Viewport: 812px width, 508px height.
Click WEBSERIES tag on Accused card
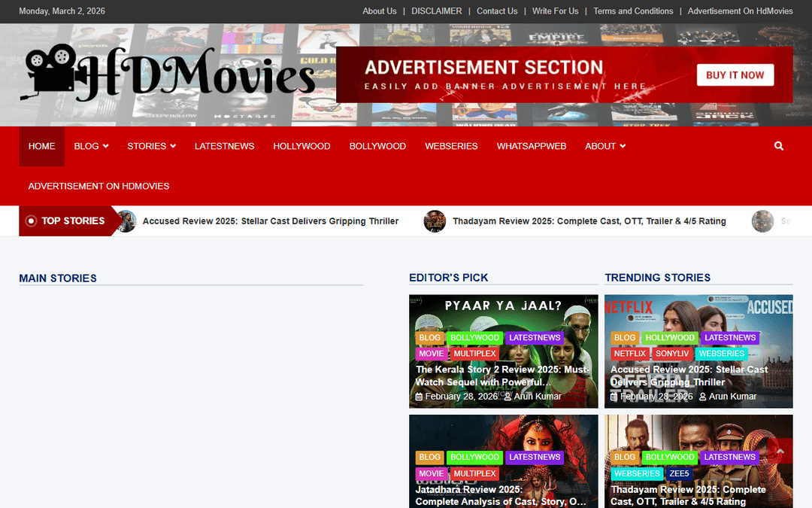tap(721, 354)
